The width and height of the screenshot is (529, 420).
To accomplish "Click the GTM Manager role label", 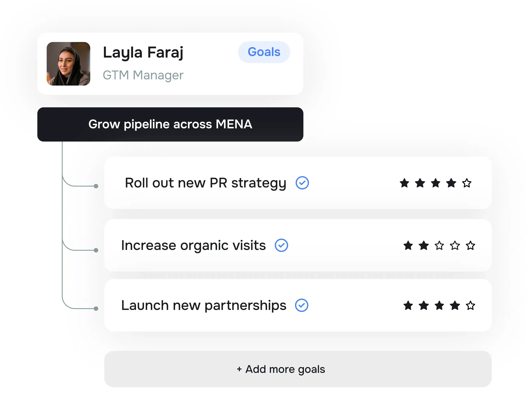I will [143, 75].
